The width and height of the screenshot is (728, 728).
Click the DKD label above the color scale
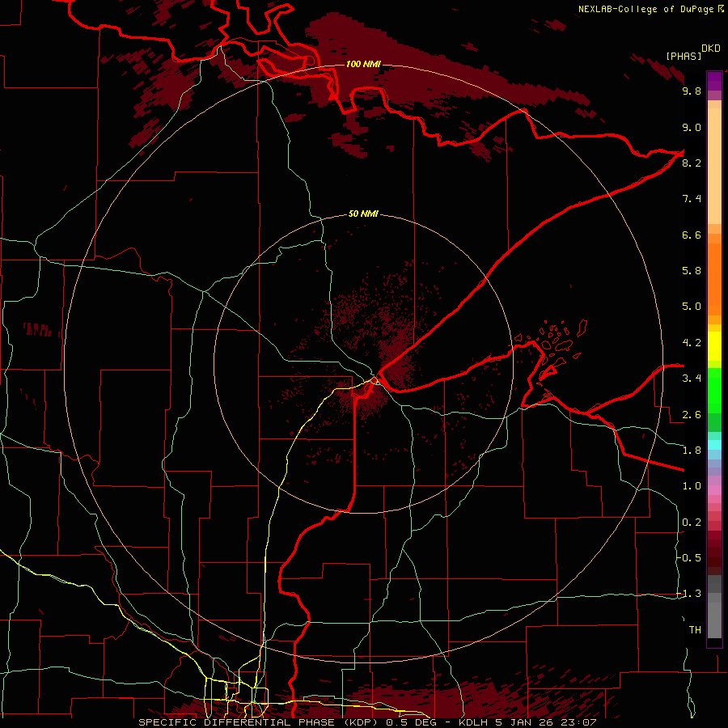(x=711, y=49)
